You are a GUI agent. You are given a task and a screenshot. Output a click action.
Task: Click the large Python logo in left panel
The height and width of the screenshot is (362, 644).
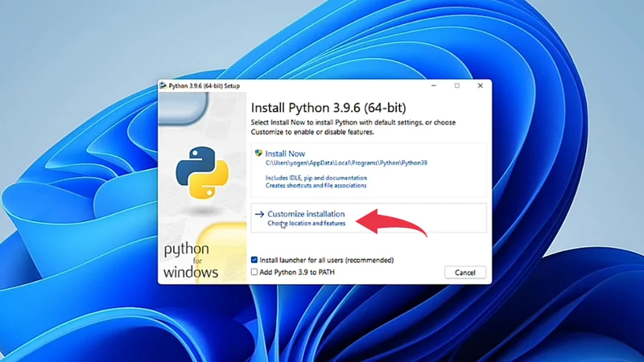coord(202,172)
